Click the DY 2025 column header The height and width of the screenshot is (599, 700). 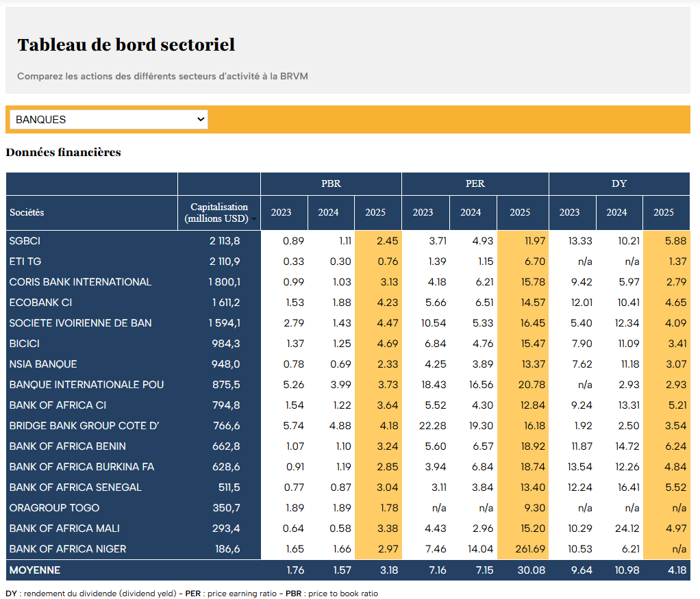[x=664, y=212]
